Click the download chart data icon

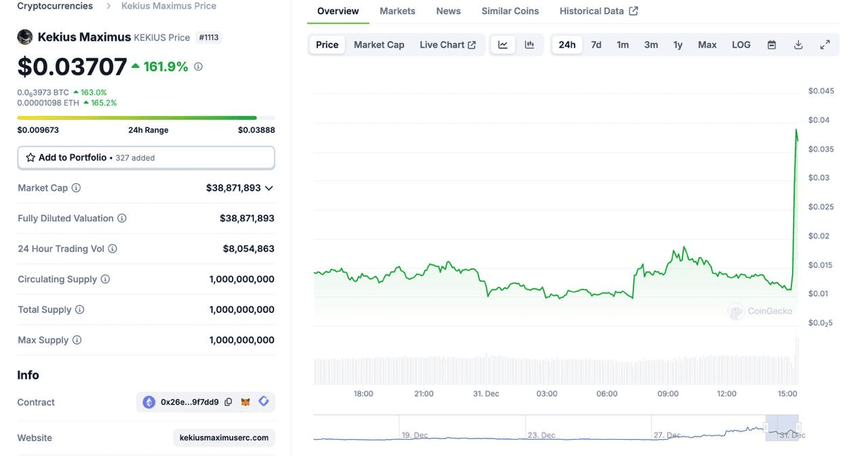pyautogui.click(x=798, y=45)
